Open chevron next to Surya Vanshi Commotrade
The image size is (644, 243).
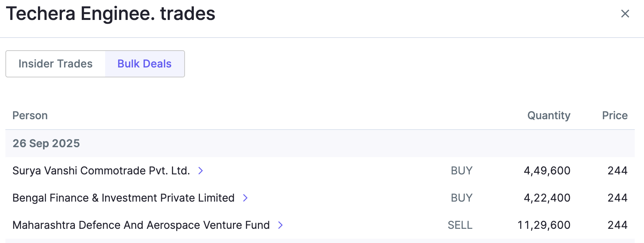click(x=200, y=171)
